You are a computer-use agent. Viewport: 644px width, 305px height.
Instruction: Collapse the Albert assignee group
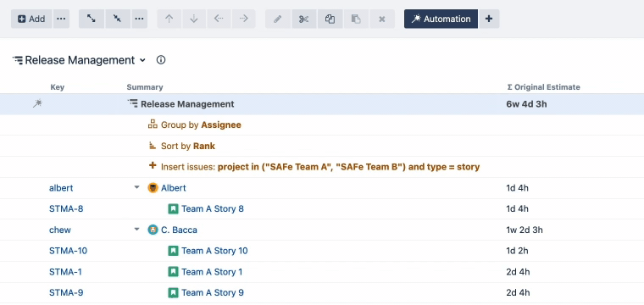[x=137, y=188]
